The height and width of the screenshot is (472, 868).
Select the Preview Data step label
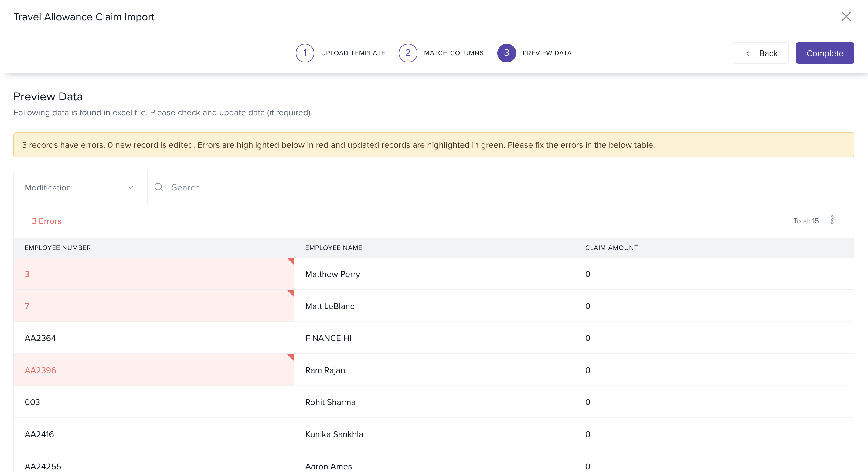[546, 53]
